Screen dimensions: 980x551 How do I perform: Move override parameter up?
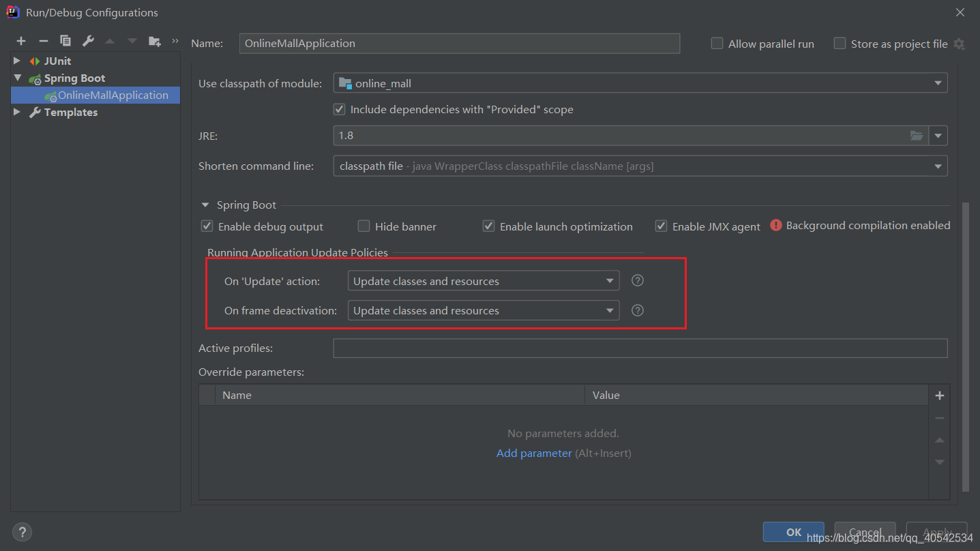pyautogui.click(x=939, y=441)
